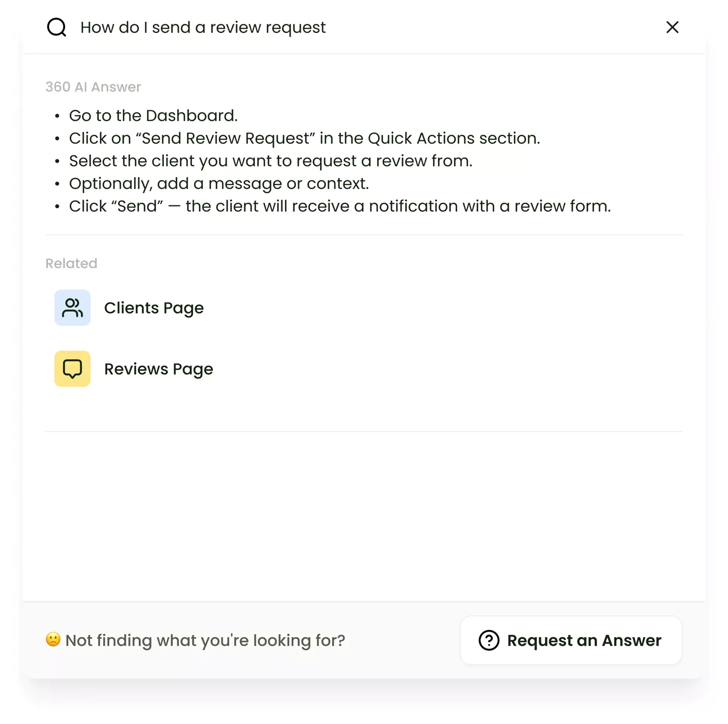
Task: Click the Go to the Dashboard step
Action: [x=153, y=115]
